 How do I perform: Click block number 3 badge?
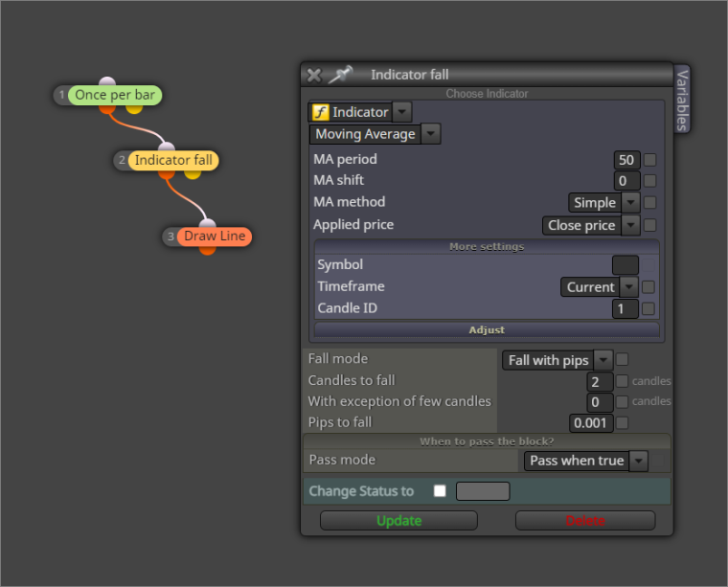[171, 237]
